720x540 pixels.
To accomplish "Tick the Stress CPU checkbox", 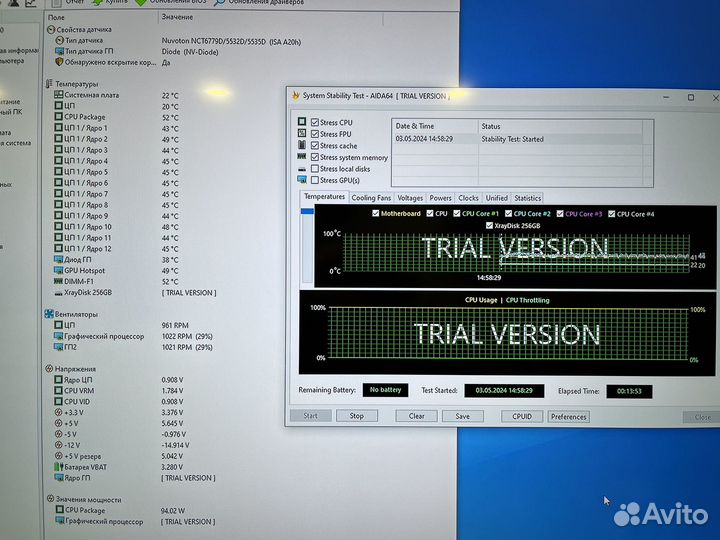I will pyautogui.click(x=315, y=122).
